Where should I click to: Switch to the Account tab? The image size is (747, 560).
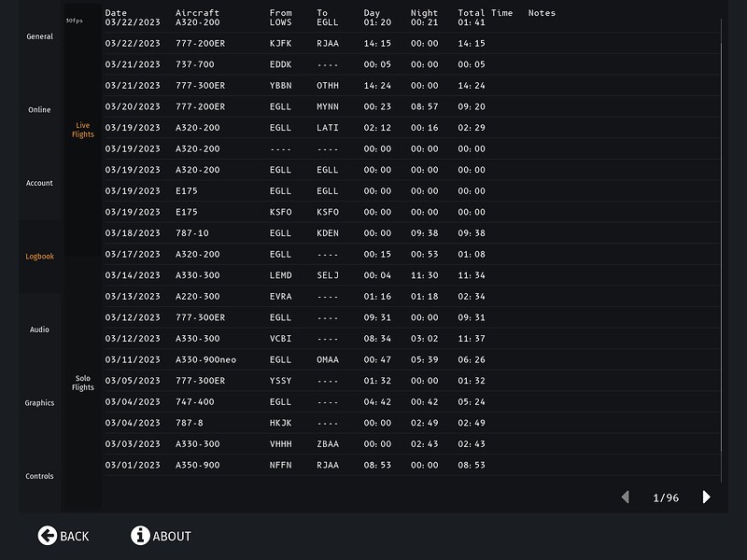(x=39, y=184)
